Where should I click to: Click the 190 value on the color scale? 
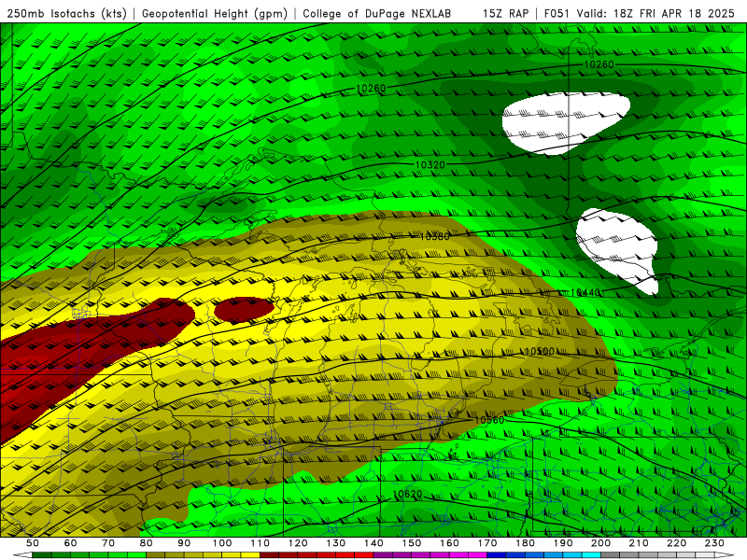coord(563,543)
